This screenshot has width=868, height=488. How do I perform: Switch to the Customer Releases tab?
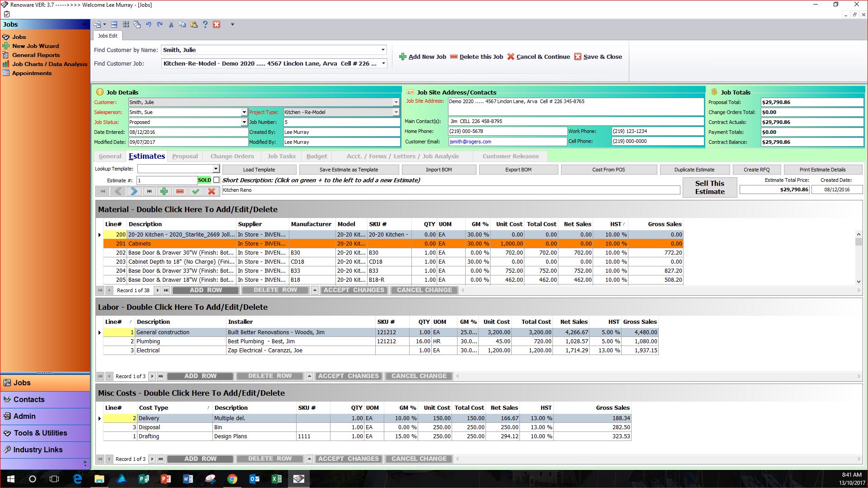510,156
